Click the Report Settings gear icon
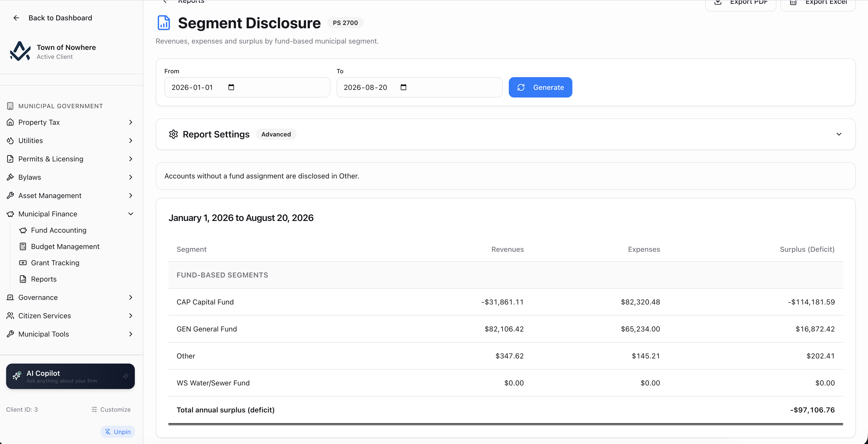This screenshot has height=444, width=868. (173, 134)
